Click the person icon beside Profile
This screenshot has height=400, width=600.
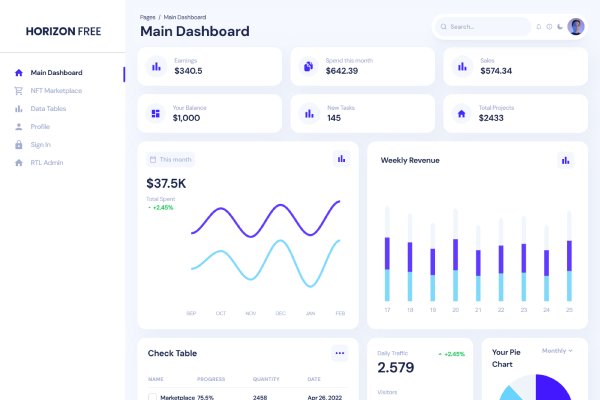click(19, 127)
